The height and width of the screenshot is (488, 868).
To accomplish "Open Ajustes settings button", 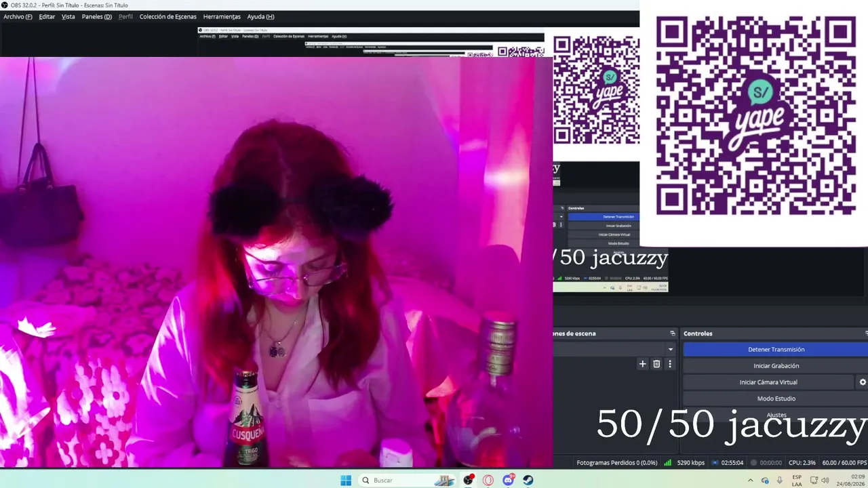I will 776,415.
